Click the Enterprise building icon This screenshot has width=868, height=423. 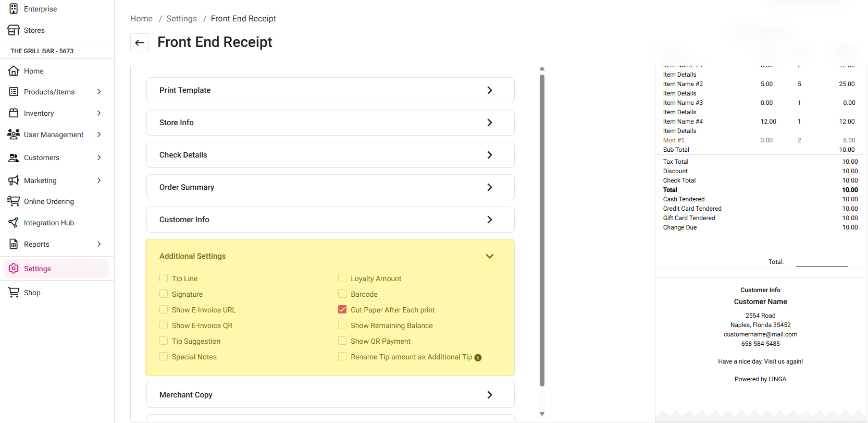[14, 9]
